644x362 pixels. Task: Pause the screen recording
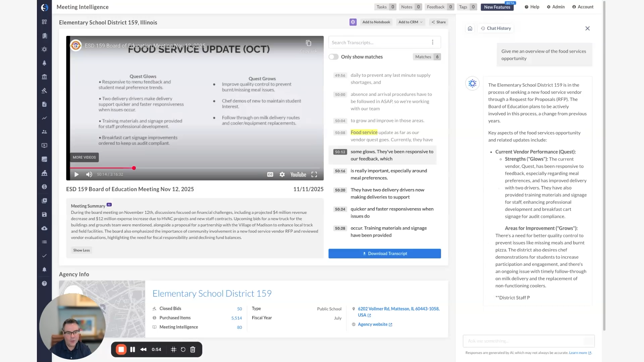click(x=132, y=350)
